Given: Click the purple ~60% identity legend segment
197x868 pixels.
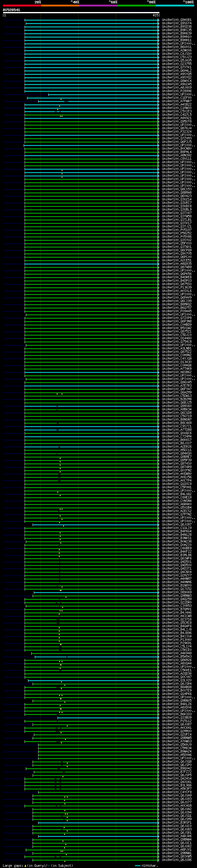Looking at the screenshot, I should (99, 6).
